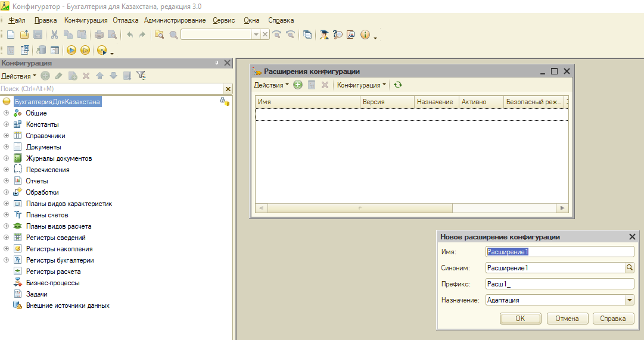This screenshot has height=340, width=644.
Task: Open Действия dropdown in extensions window
Action: [x=271, y=85]
